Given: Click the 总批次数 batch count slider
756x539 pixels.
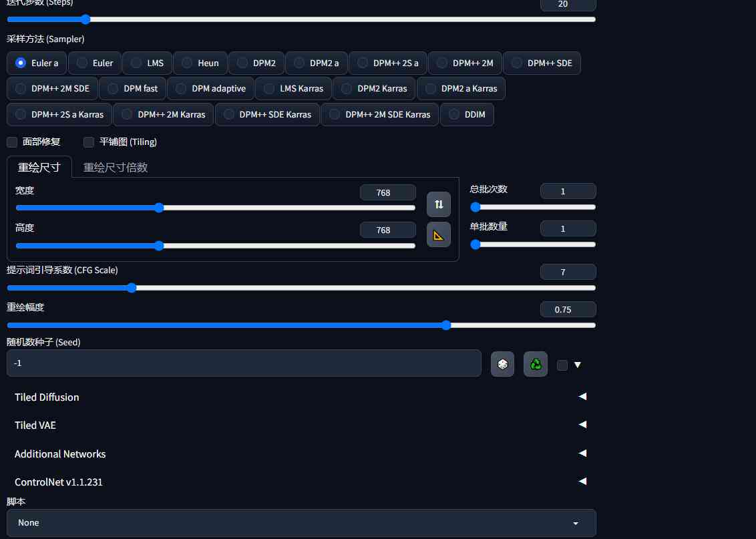Looking at the screenshot, I should tap(533, 207).
